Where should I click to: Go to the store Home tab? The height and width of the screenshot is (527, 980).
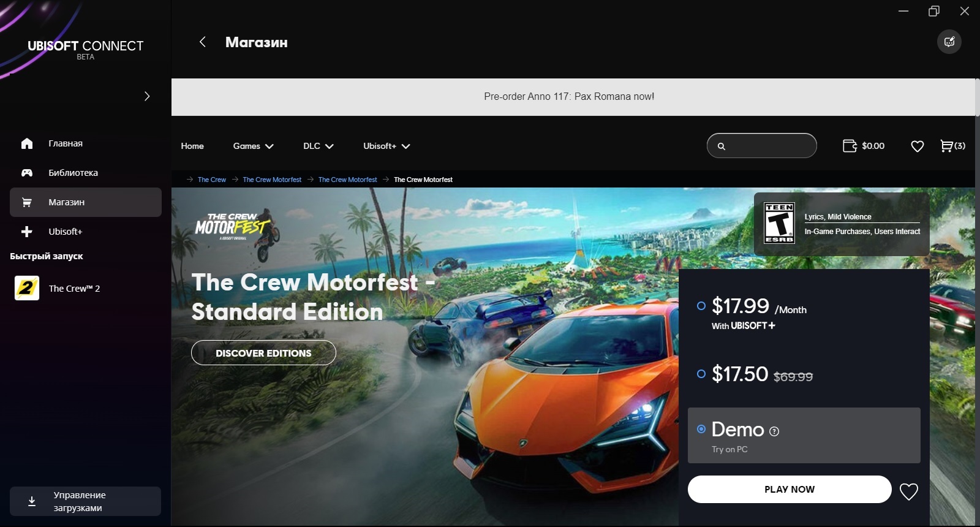pos(192,146)
